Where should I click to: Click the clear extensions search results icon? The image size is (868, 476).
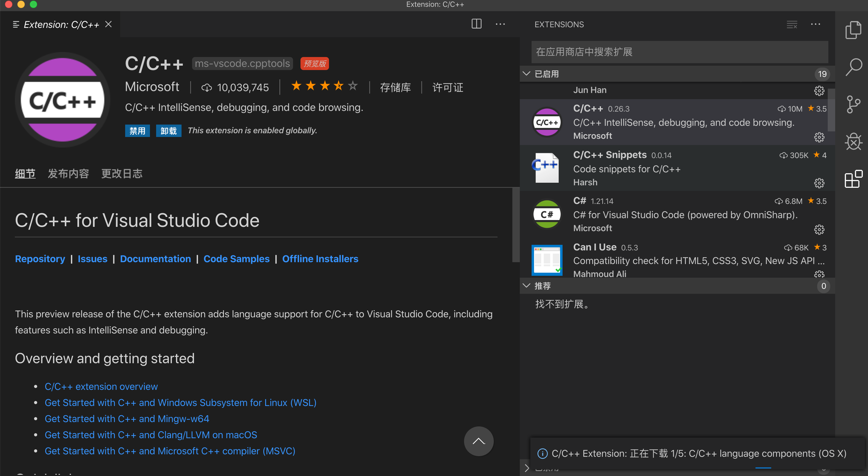[x=791, y=24]
